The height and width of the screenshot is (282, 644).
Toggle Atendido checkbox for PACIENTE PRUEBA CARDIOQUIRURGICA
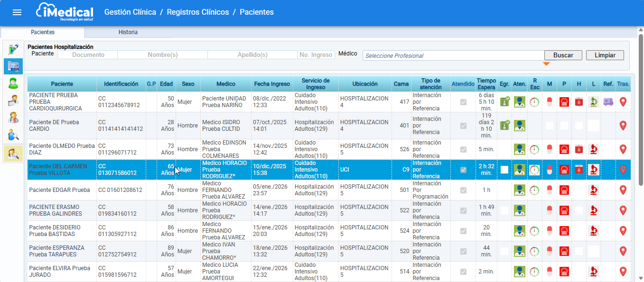point(463,102)
